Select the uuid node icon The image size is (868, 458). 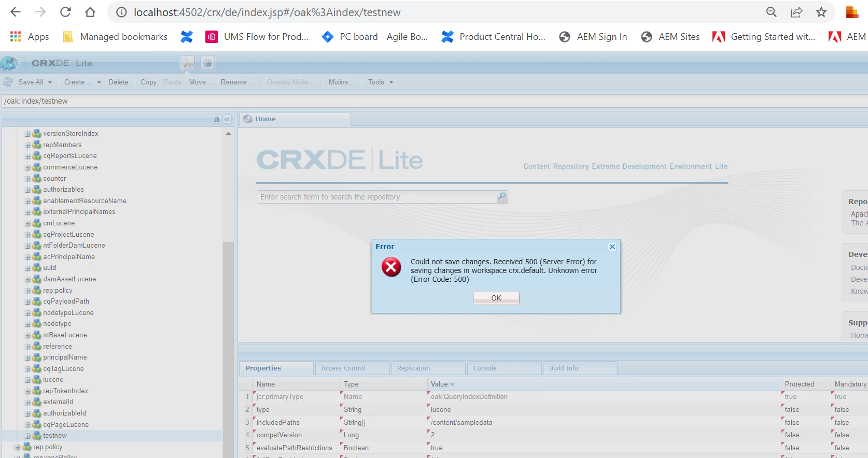pyautogui.click(x=37, y=267)
